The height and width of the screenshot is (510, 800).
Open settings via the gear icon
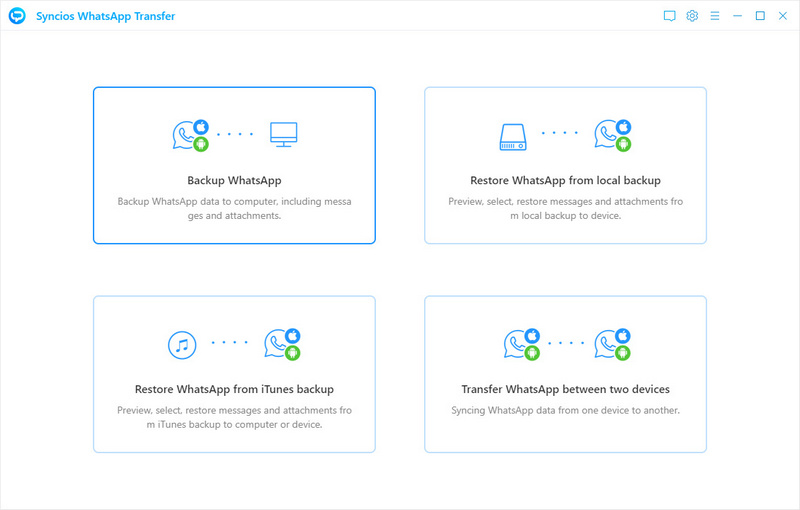[692, 16]
